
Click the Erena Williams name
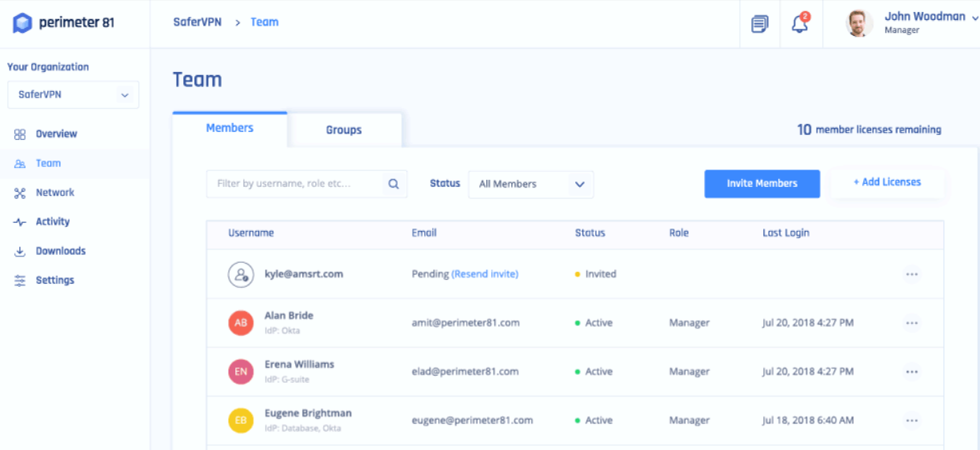(x=299, y=364)
